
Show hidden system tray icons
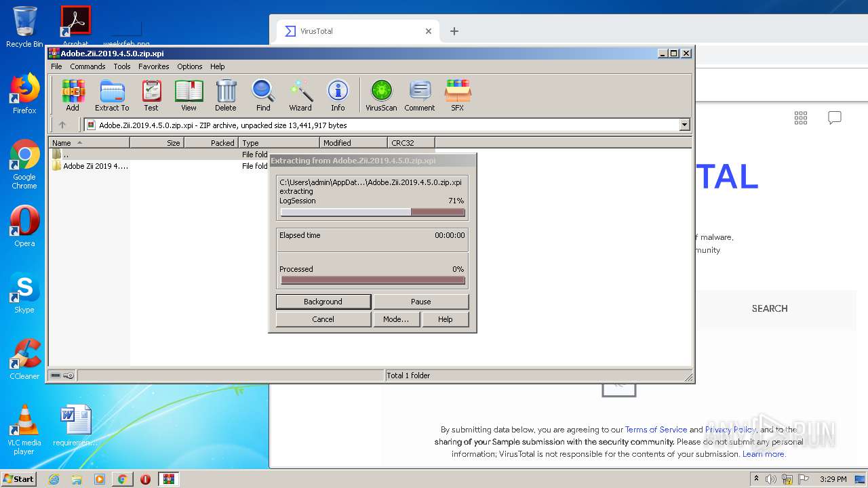(x=757, y=479)
